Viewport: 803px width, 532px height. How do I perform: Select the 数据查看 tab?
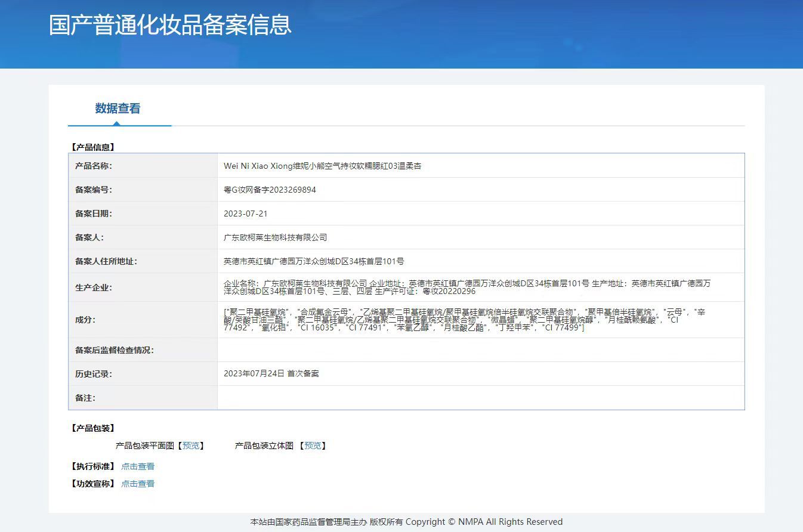[x=118, y=109]
